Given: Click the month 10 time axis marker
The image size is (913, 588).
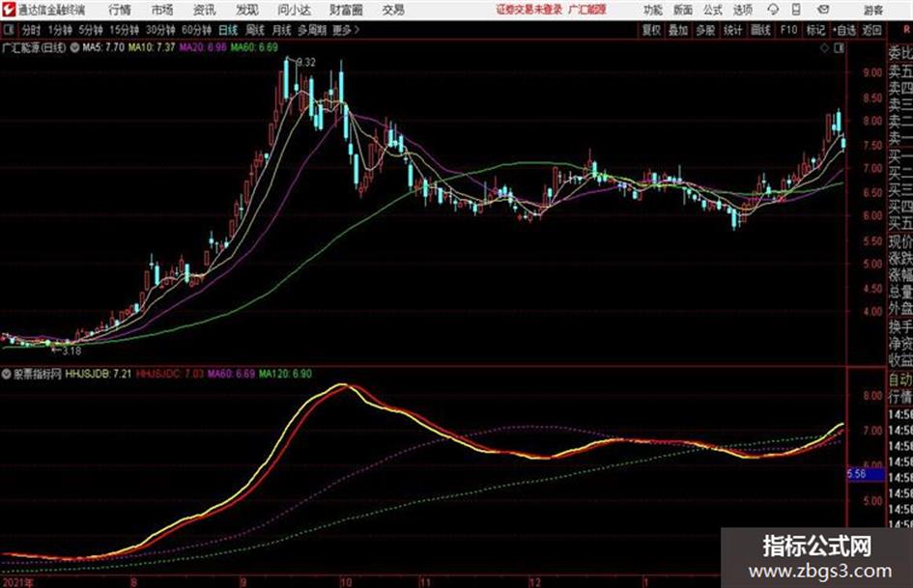Looking at the screenshot, I should 345,582.
